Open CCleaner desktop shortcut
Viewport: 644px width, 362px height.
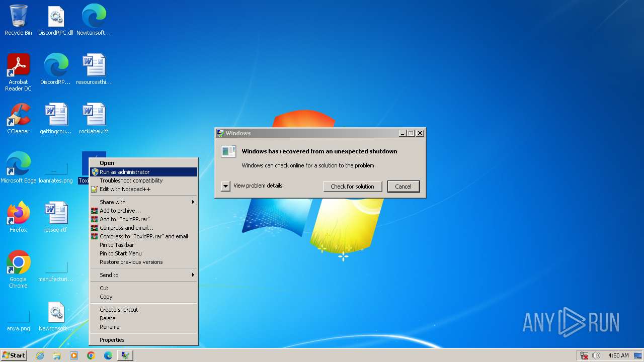pyautogui.click(x=18, y=119)
